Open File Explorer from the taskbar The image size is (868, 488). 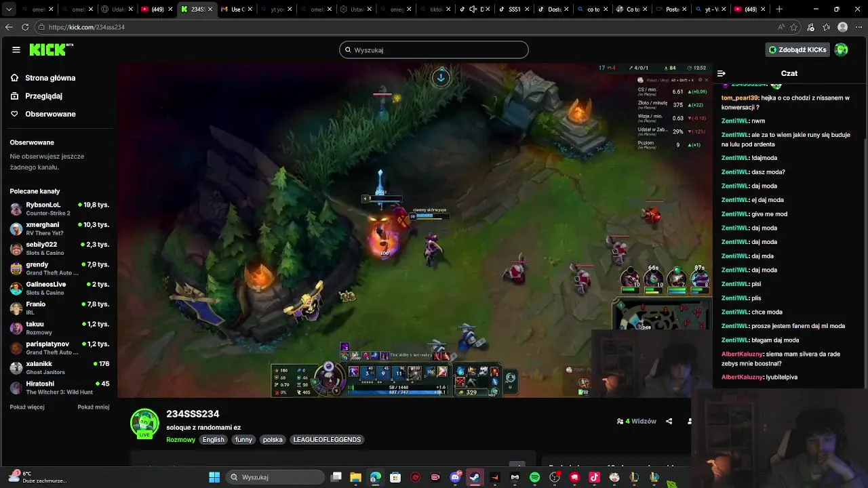[x=355, y=477]
